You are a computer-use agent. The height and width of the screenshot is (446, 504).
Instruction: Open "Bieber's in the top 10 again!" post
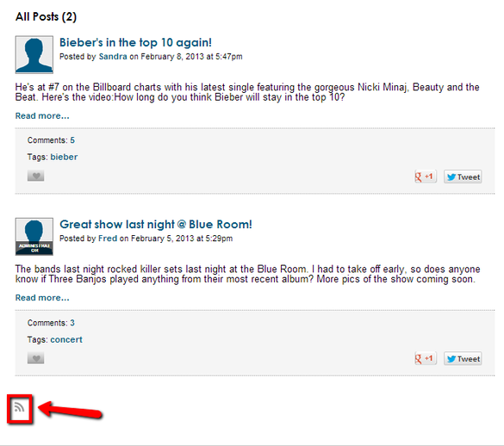tap(135, 42)
